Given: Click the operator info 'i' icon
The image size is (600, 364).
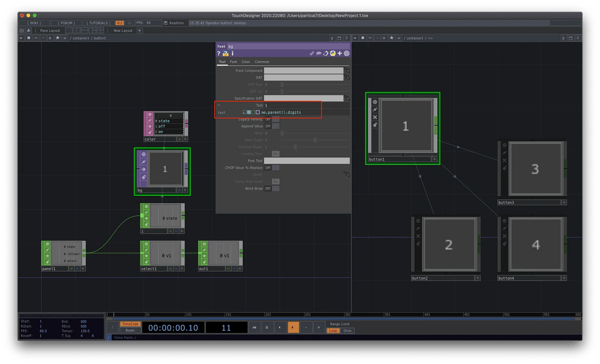Looking at the screenshot, I should tap(232, 54).
